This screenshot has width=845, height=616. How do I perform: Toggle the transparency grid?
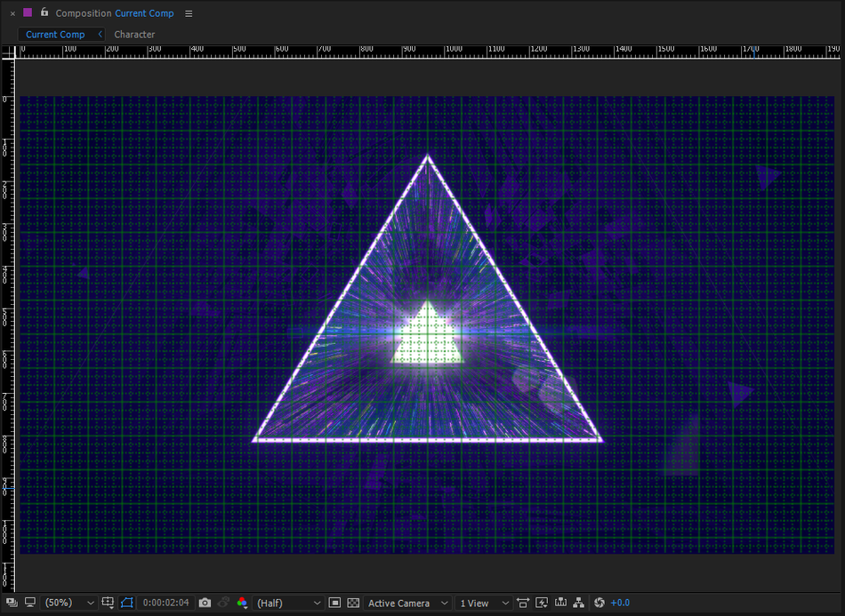tap(354, 602)
